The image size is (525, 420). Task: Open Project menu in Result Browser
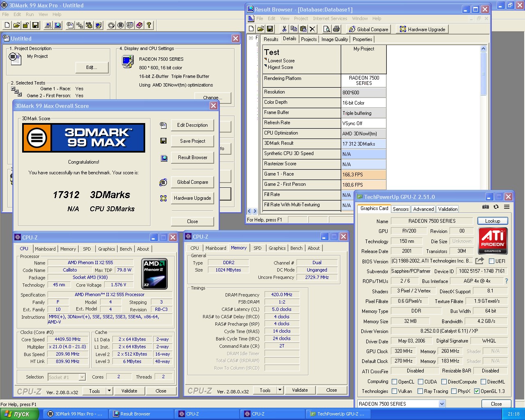[301, 18]
